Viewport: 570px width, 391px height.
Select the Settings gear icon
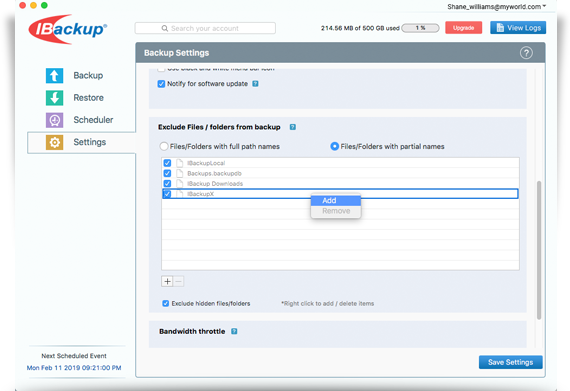point(55,142)
